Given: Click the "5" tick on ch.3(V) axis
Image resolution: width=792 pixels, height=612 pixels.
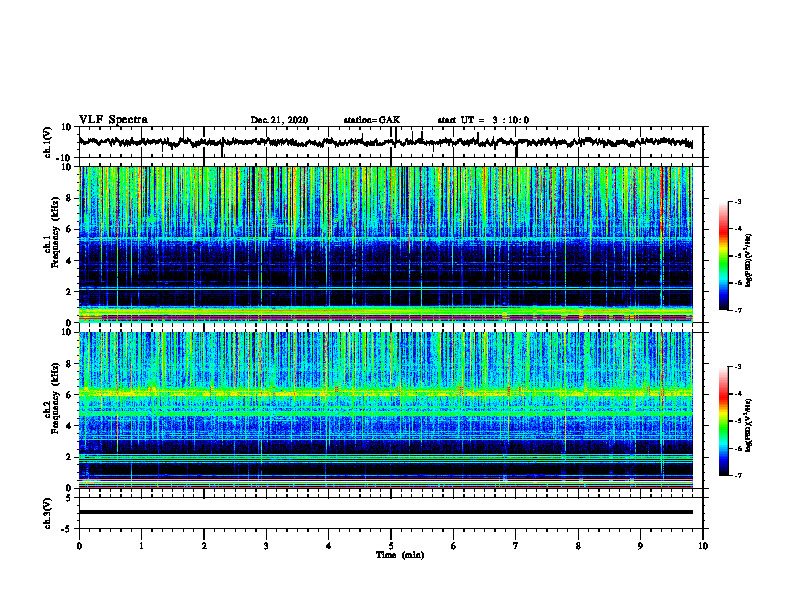Looking at the screenshot, I should coord(69,498).
